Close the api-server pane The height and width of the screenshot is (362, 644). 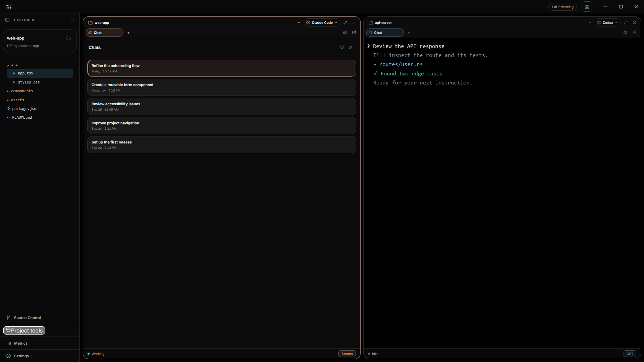[634, 22]
